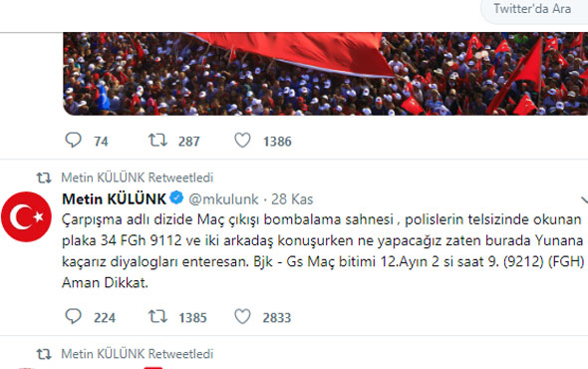Screen dimensions: 588x369
Task: Click retweet indicator icon above Çarpışma tweet
Action: pos(44,178)
